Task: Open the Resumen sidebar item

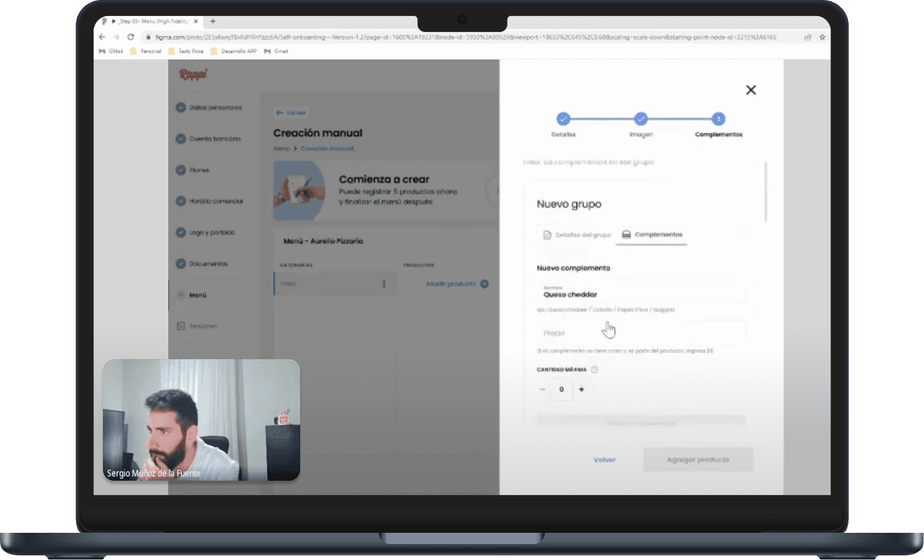Action: pos(197,326)
